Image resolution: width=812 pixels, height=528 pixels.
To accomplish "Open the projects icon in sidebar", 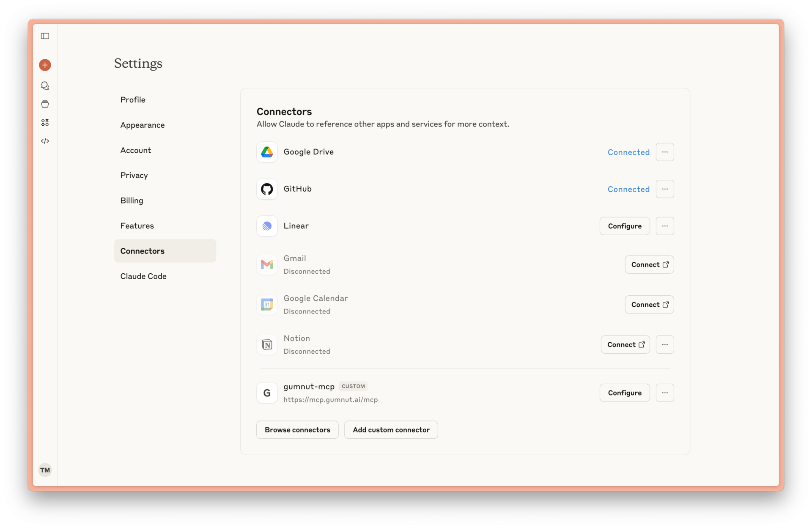I will pyautogui.click(x=45, y=104).
